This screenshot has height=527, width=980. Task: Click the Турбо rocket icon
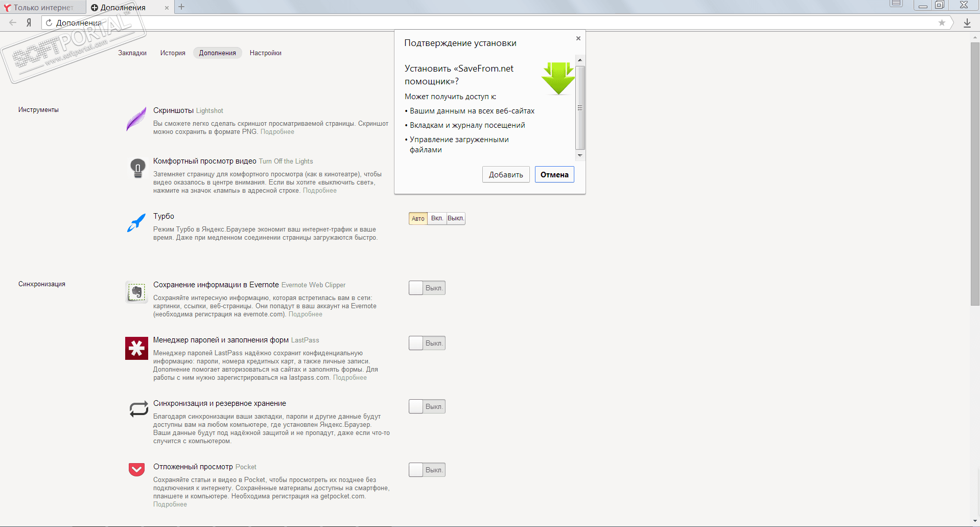point(136,223)
